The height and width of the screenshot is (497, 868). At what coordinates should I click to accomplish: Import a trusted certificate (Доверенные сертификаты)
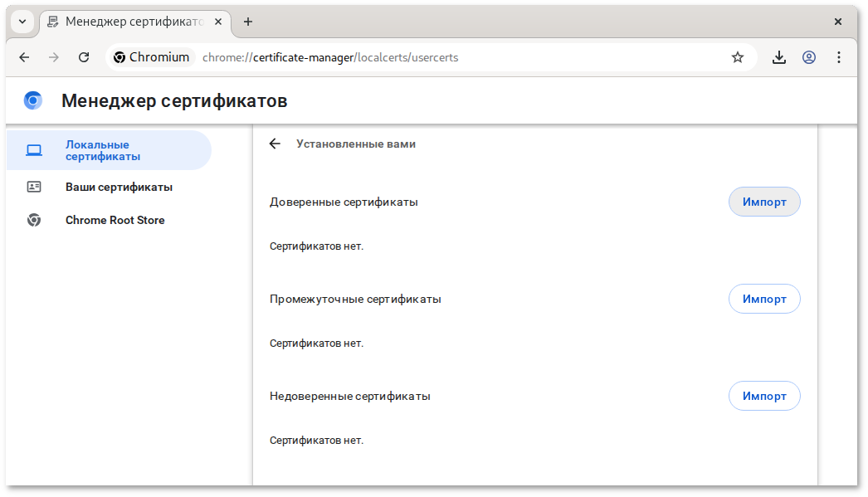(763, 202)
